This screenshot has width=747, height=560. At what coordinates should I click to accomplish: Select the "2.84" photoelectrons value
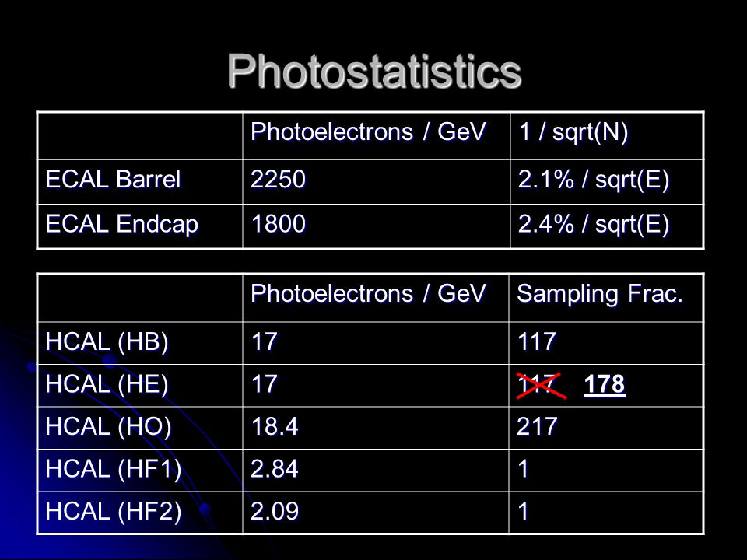click(275, 468)
